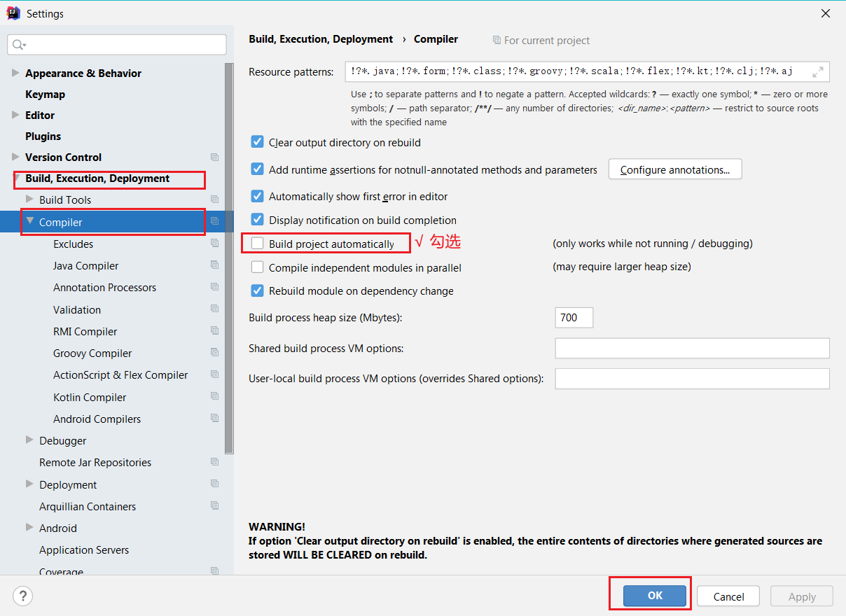Image resolution: width=846 pixels, height=616 pixels.
Task: Enable Compile independent modules in parallel
Action: pyautogui.click(x=257, y=267)
